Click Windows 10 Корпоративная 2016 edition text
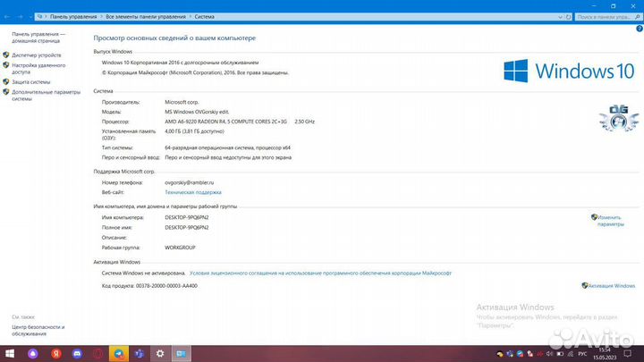Image resolution: width=644 pixels, height=362 pixels. tap(180, 63)
